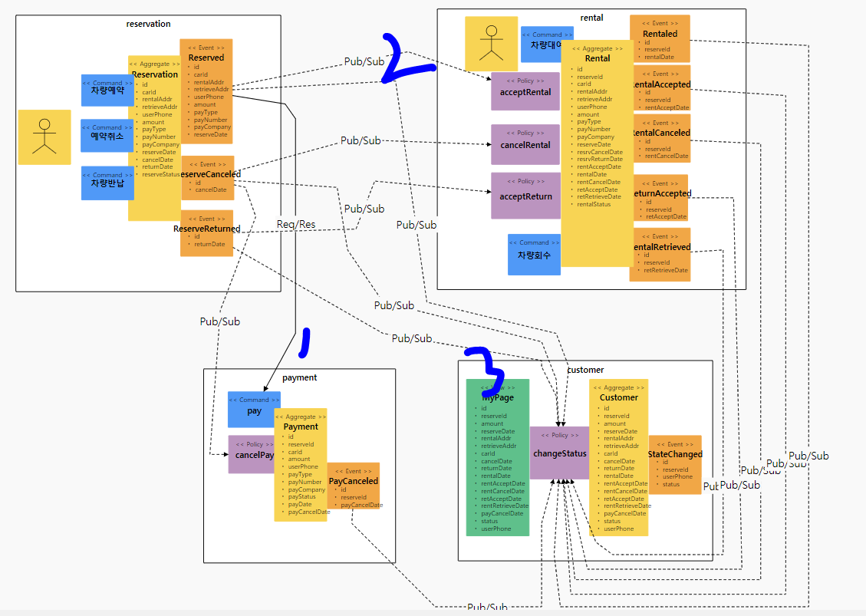
Task: Click the reservation bounded context label
Action: [148, 24]
